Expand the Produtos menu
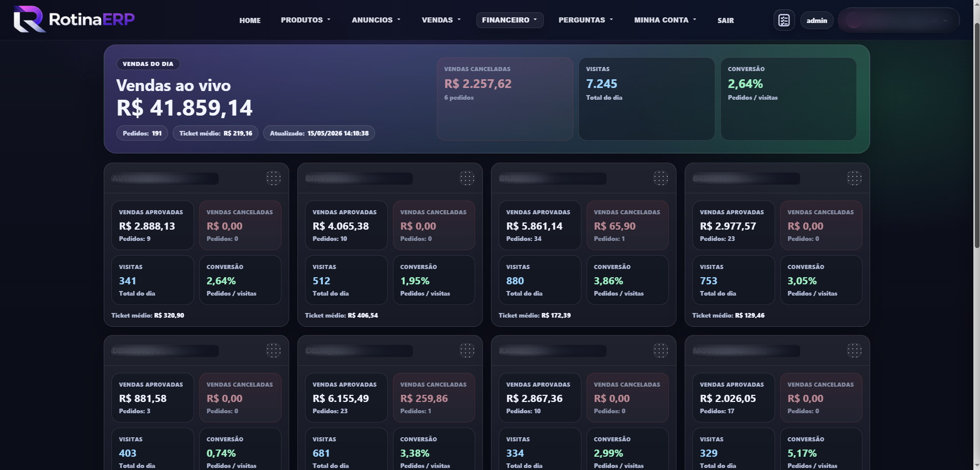This screenshot has width=980, height=470. click(306, 20)
